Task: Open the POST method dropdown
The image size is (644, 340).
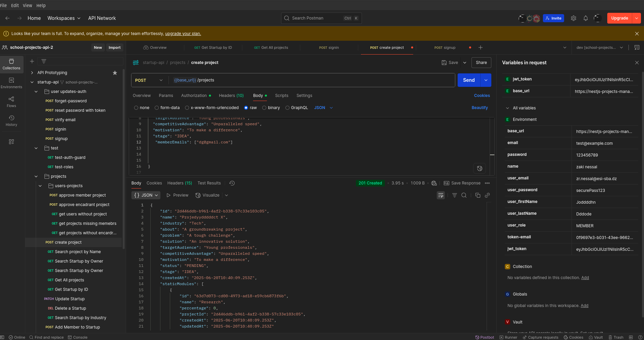Action: [x=149, y=80]
